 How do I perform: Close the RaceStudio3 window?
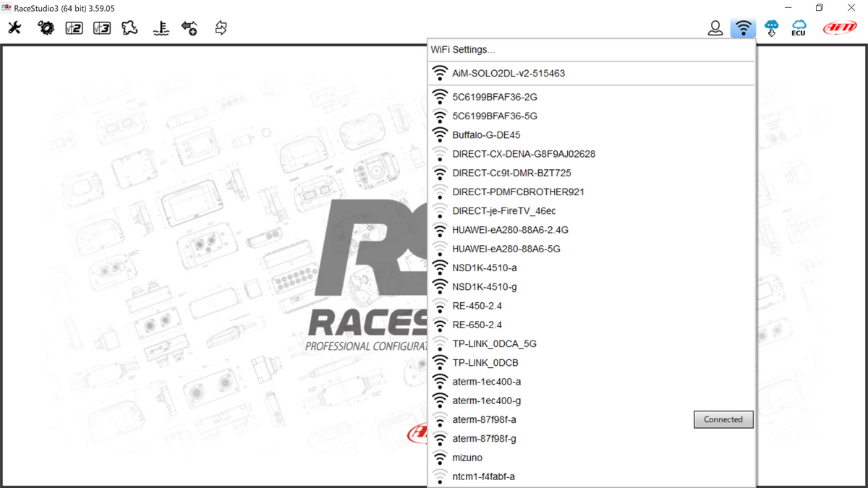coord(851,8)
